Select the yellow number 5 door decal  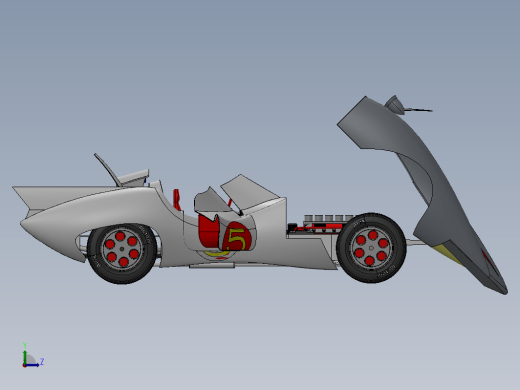tap(238, 238)
